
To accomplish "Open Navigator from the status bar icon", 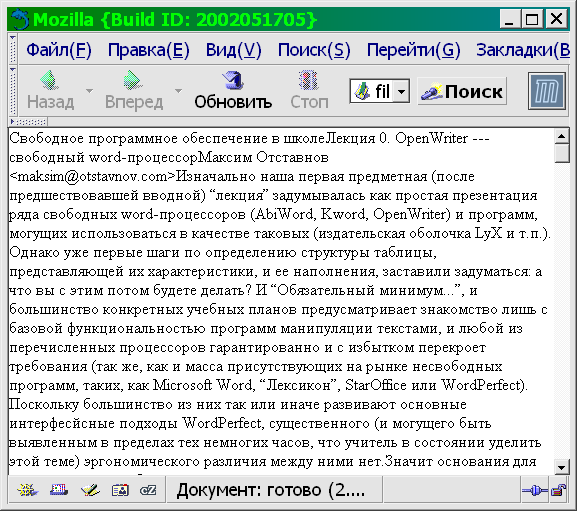I will [x=27, y=490].
